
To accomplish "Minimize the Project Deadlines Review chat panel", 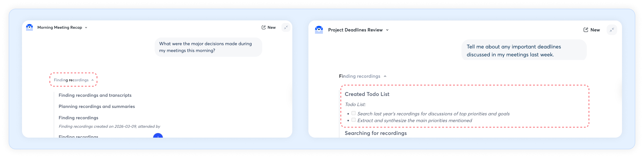I will 612,30.
